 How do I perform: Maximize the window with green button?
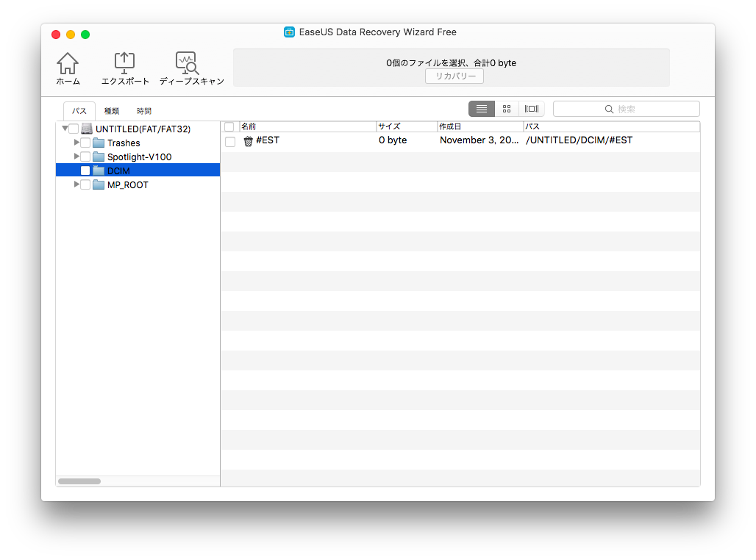point(85,35)
